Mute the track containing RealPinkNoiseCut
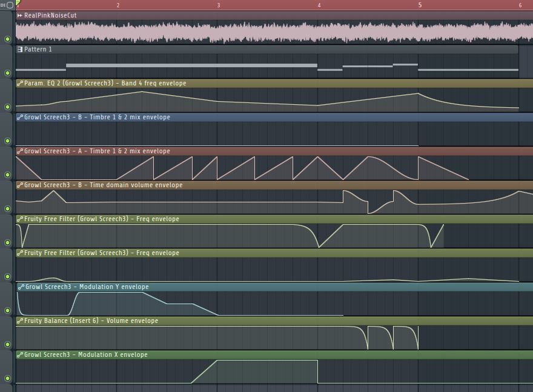This screenshot has width=533, height=392. tap(7, 39)
